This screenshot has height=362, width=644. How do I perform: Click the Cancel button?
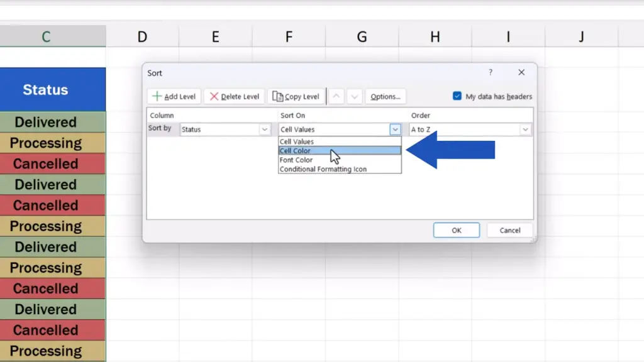click(x=509, y=230)
